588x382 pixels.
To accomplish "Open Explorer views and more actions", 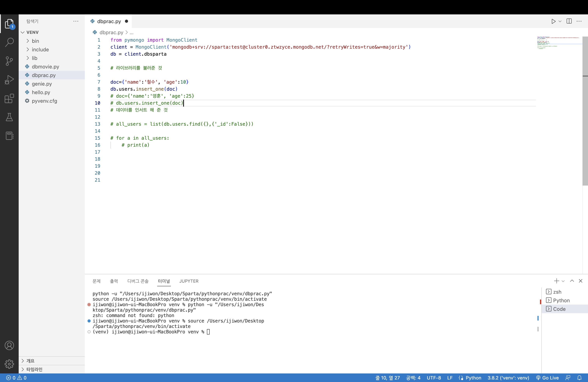I will click(76, 21).
